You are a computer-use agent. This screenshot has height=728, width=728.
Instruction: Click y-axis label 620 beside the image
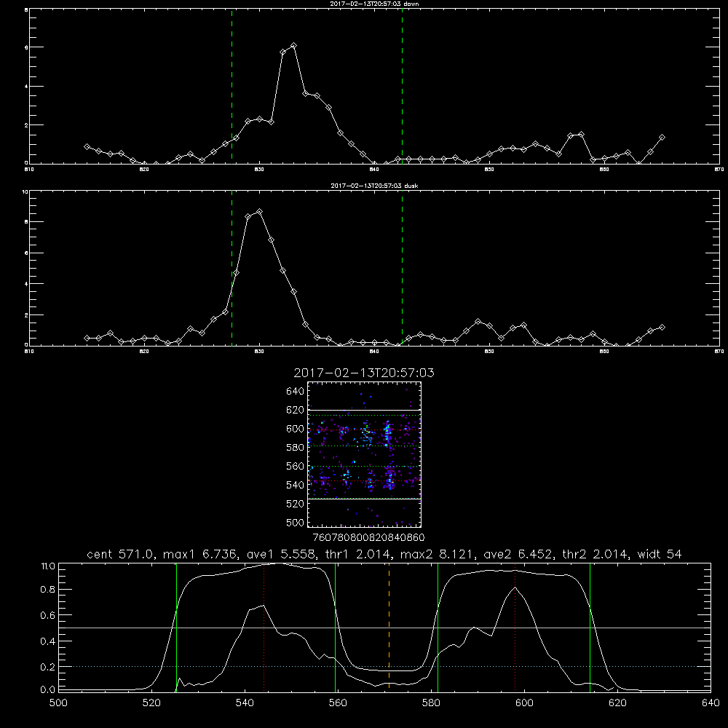pyautogui.click(x=296, y=410)
